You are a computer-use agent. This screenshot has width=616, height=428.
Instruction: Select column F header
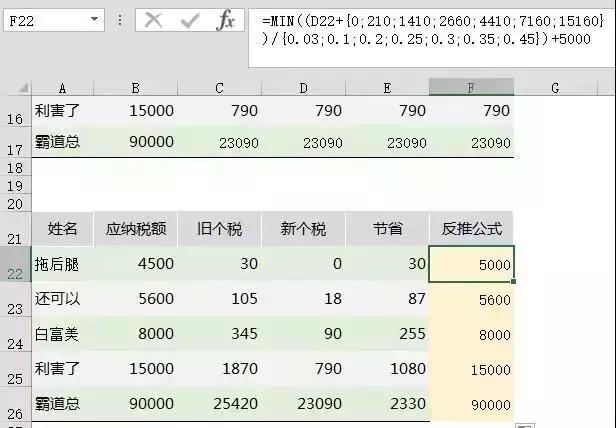[471, 87]
